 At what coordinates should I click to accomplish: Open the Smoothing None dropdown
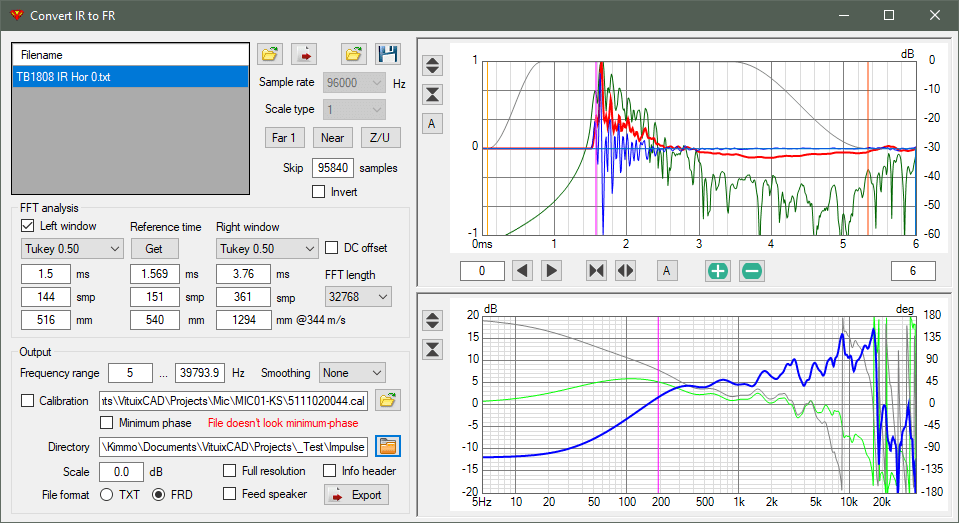click(353, 373)
